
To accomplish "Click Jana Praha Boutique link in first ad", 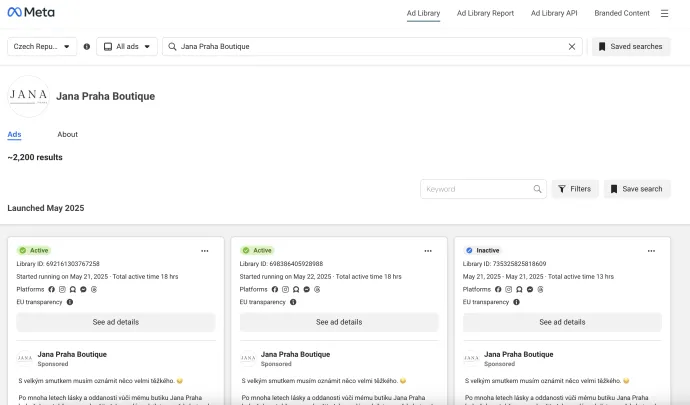I will (72, 354).
